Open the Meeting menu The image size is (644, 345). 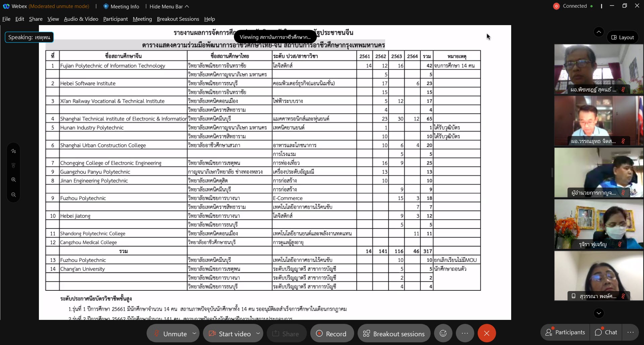[x=142, y=19]
